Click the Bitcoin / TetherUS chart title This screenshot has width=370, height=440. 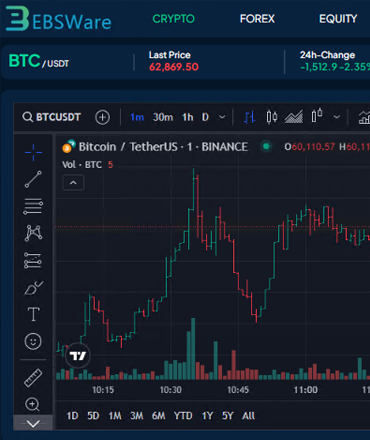pos(163,147)
